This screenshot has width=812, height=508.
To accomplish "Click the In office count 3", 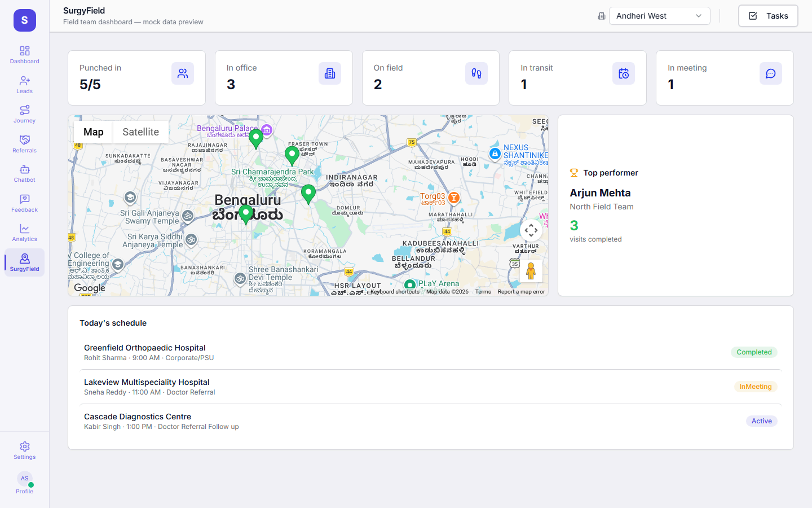I will point(231,85).
